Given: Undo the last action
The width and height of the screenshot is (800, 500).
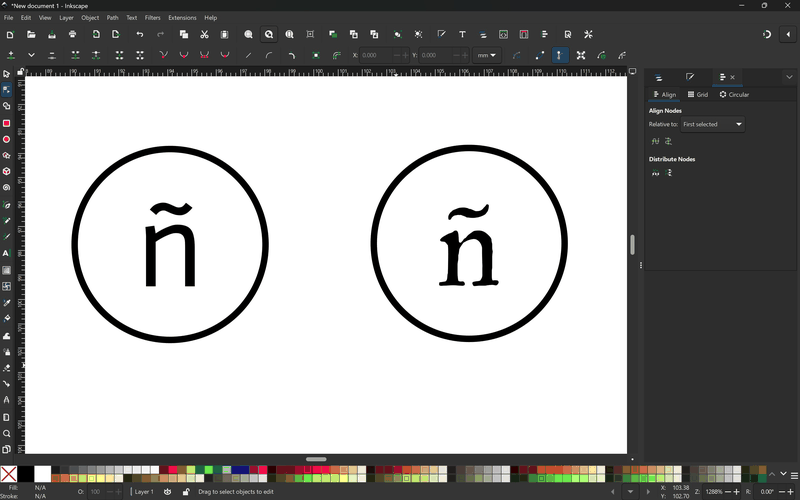Looking at the screenshot, I should point(139,34).
